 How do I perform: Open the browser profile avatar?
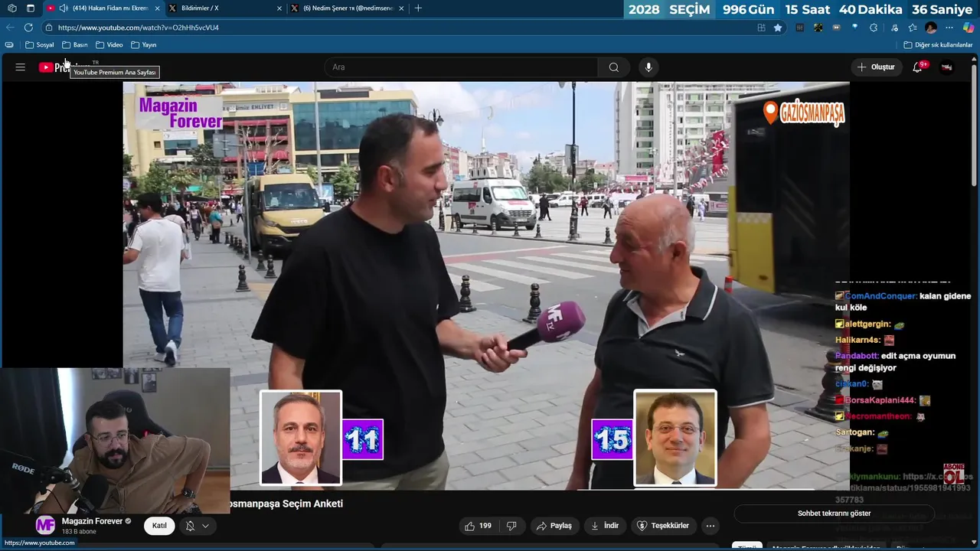(x=931, y=28)
